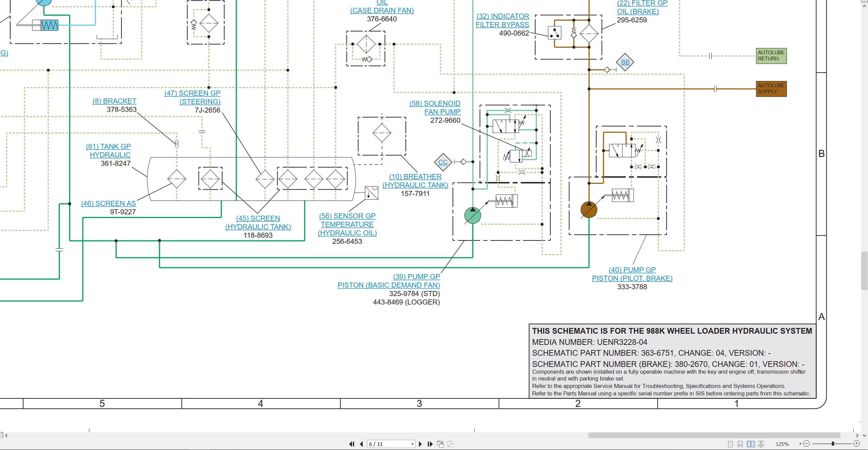This screenshot has height=450, width=868.
Task: Click part number 333-3788
Action: pos(632,287)
